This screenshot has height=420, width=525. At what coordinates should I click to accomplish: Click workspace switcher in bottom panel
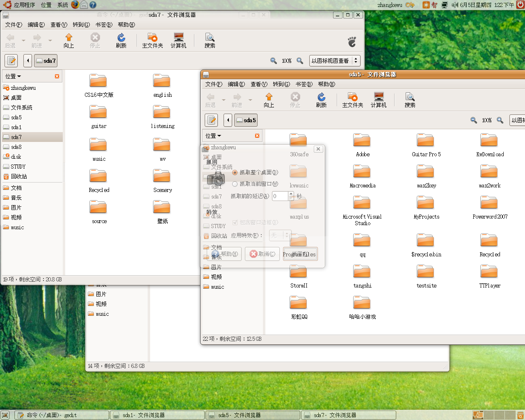[x=493, y=415]
